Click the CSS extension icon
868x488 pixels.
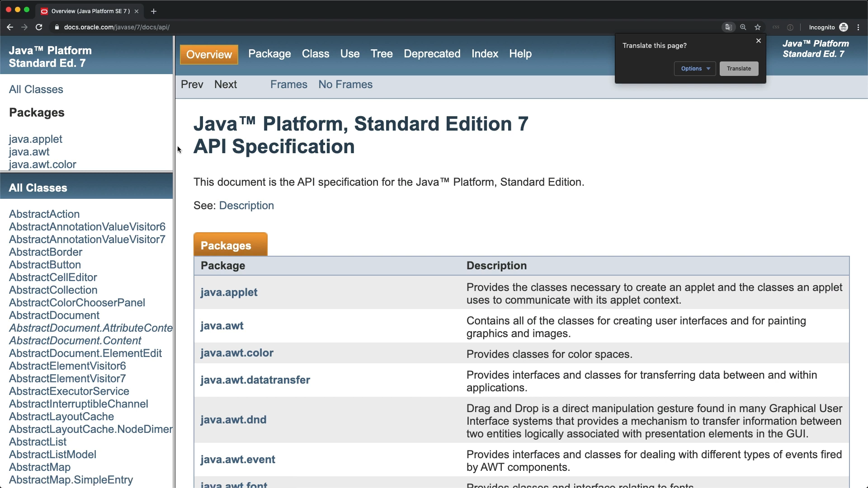pyautogui.click(x=776, y=27)
